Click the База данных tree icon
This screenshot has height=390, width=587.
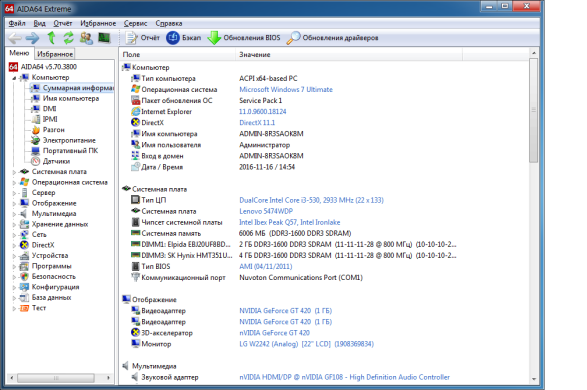tap(24, 297)
